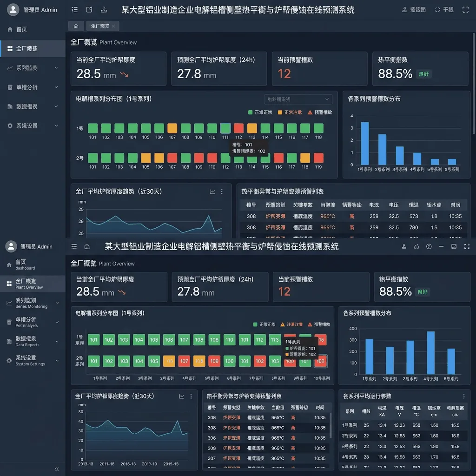
Task: Collapse bottom sidebar with the double-arrow icon
Action: 56,469
